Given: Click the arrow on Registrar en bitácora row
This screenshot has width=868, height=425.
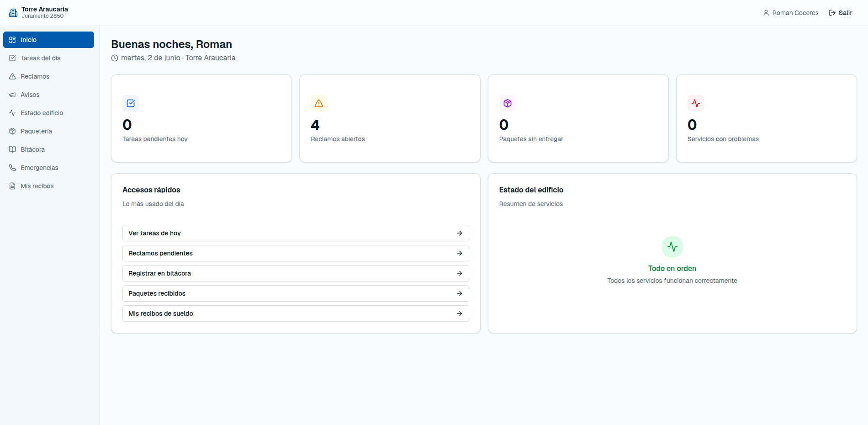Looking at the screenshot, I should coord(460,273).
